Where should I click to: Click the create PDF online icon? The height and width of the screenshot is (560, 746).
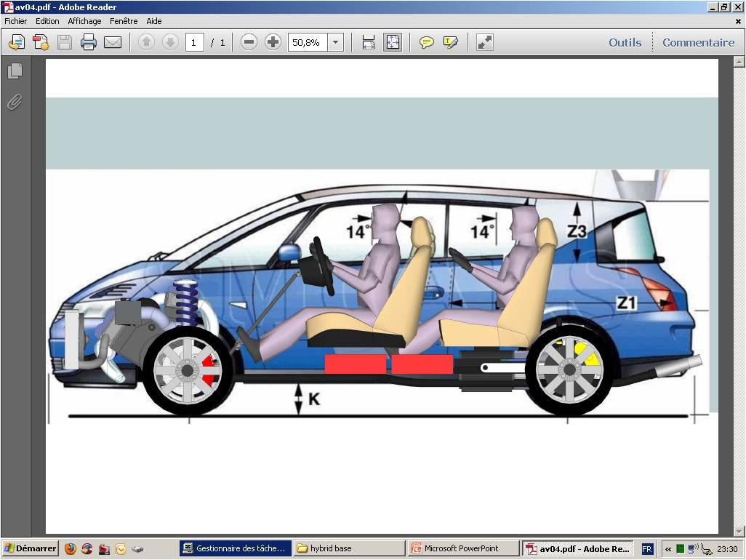tap(41, 42)
